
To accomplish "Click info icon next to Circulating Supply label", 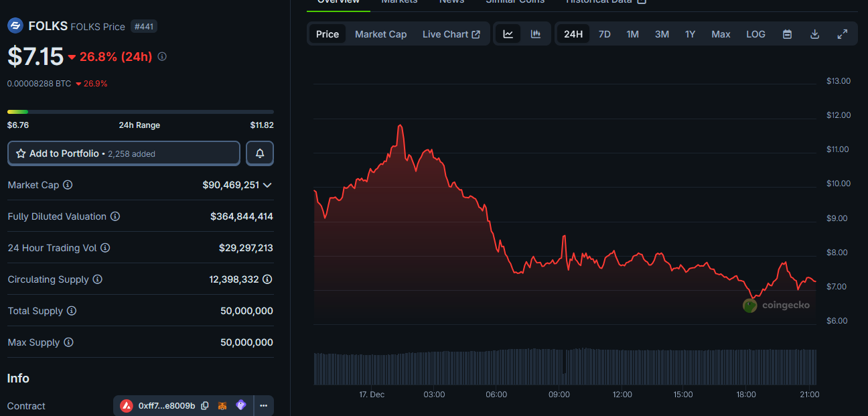I will [x=97, y=279].
